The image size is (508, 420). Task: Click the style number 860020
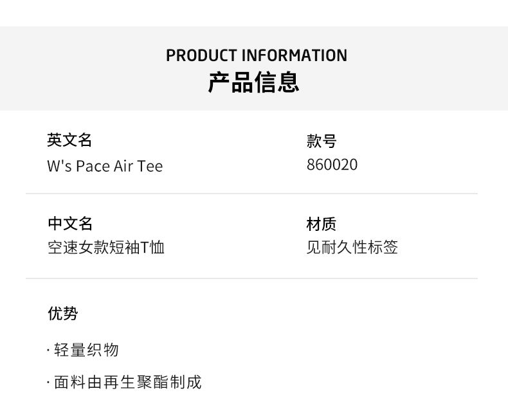point(332,165)
